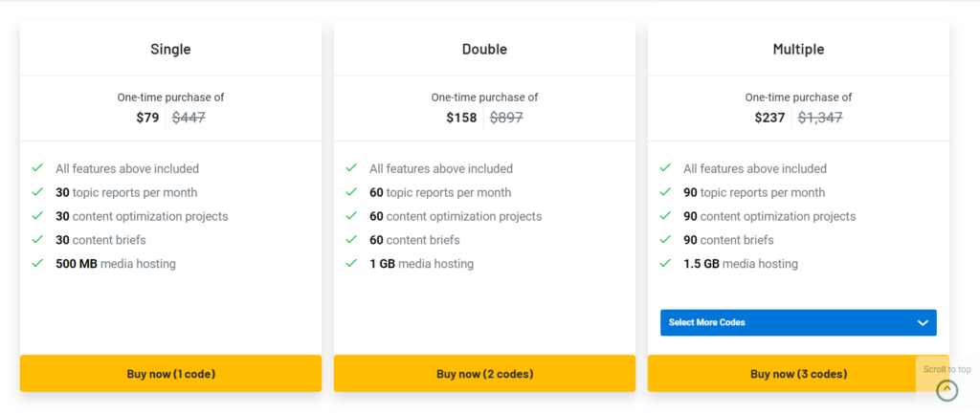The image size is (980, 415).
Task: Click the dropdown chevron arrow in Multiple plan
Action: (923, 323)
